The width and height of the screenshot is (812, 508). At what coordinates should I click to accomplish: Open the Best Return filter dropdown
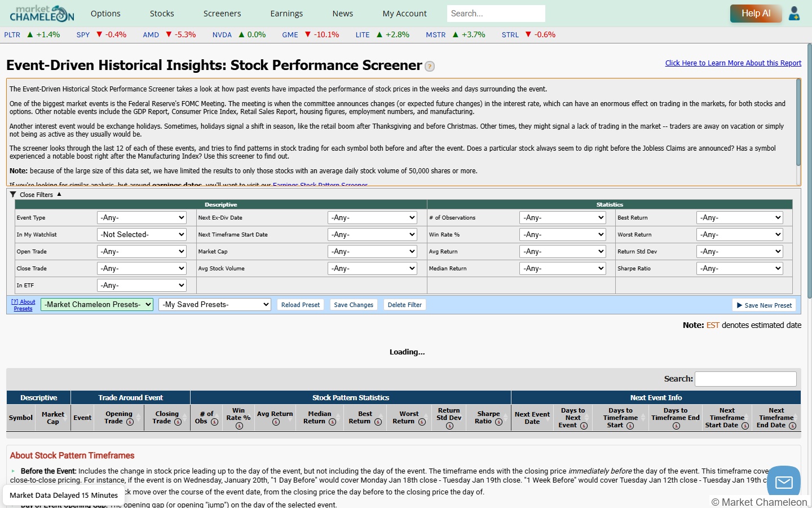740,217
